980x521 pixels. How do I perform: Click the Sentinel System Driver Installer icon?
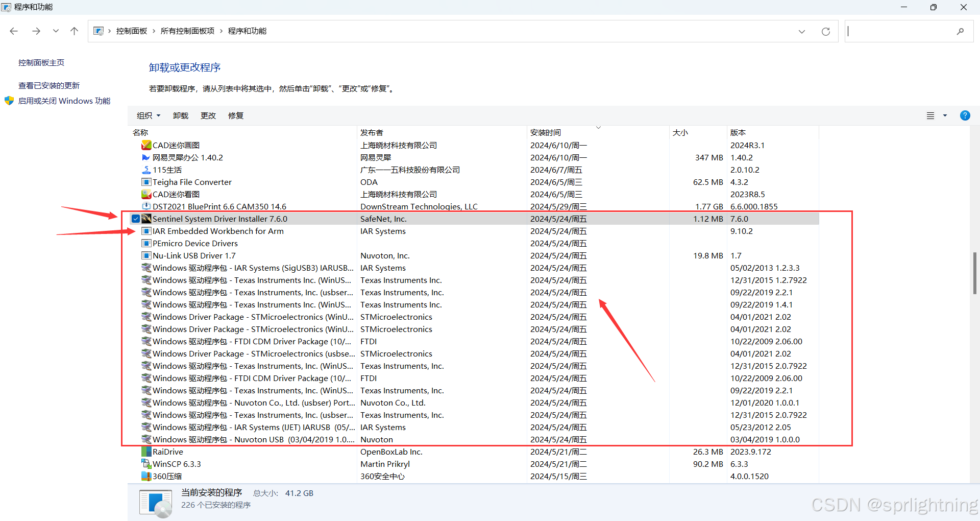(146, 219)
